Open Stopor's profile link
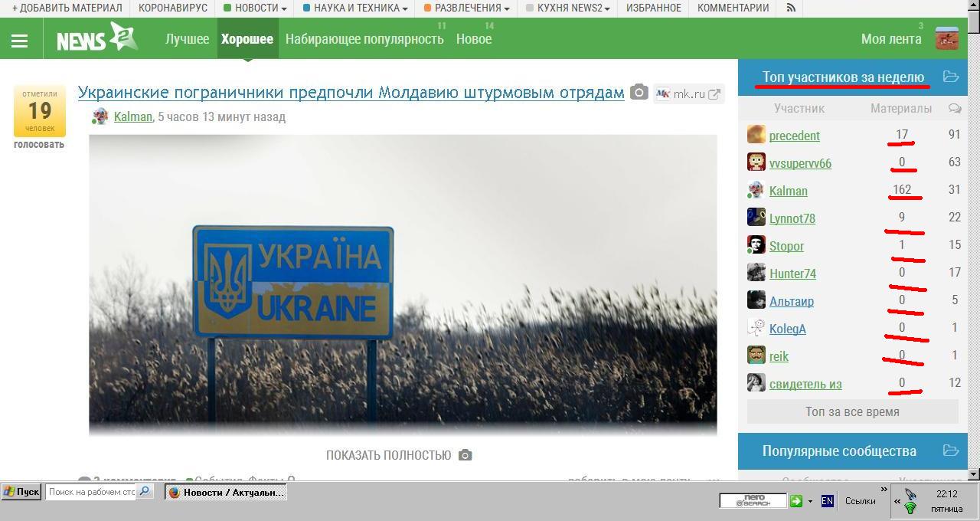This screenshot has width=980, height=521. [x=786, y=246]
